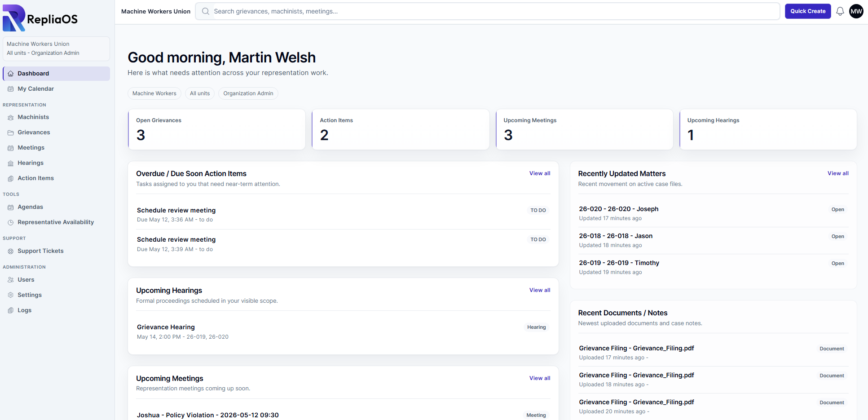
Task: Open the Logs page
Action: [56, 310]
